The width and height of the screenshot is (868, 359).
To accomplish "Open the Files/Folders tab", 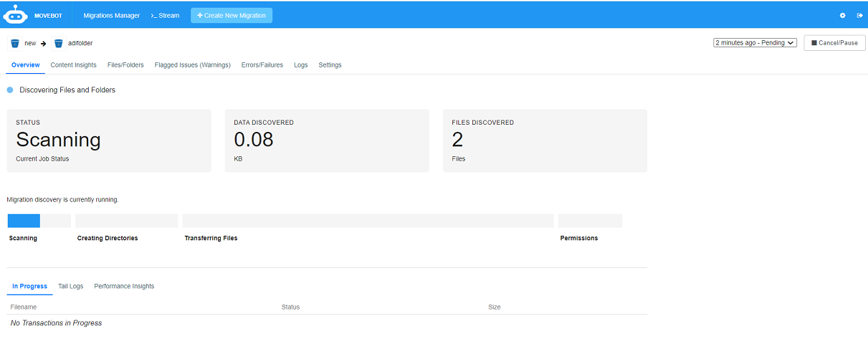I will 125,65.
